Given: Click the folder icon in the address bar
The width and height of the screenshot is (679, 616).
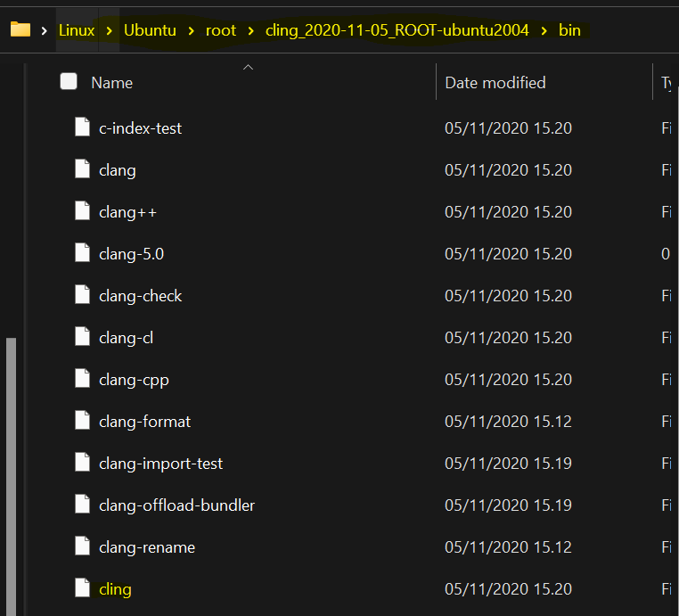Looking at the screenshot, I should coord(20,29).
